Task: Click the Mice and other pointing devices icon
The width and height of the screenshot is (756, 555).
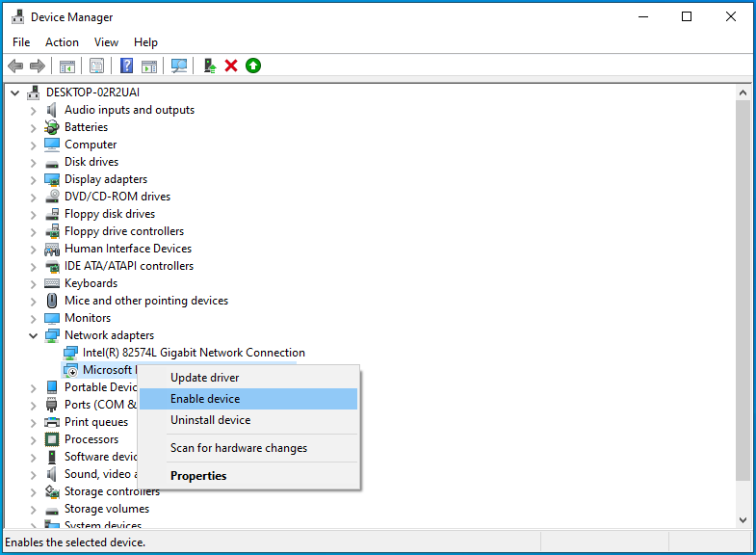Action: (52, 301)
